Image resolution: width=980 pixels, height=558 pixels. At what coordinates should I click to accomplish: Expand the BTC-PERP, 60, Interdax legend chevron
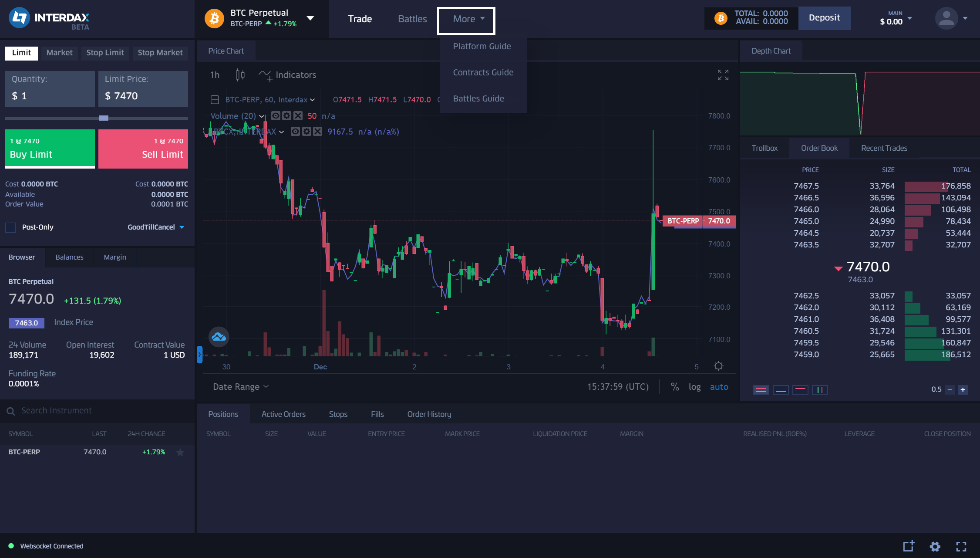(x=312, y=100)
